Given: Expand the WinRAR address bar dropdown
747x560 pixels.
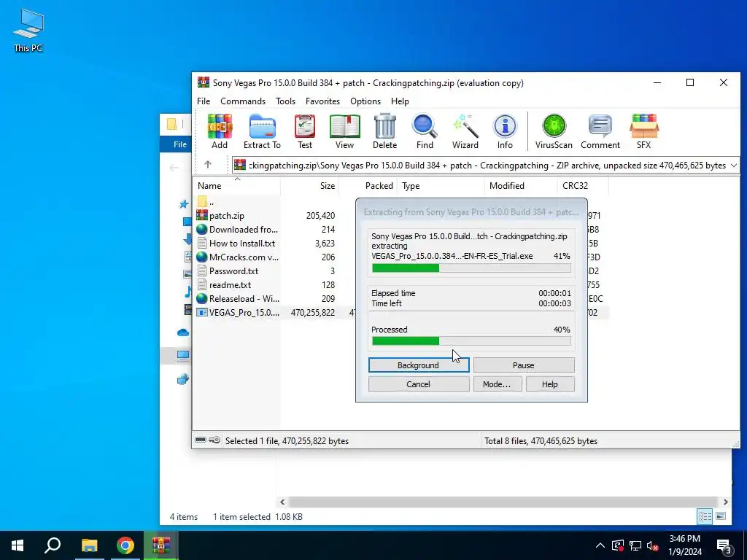Looking at the screenshot, I should pyautogui.click(x=734, y=166).
